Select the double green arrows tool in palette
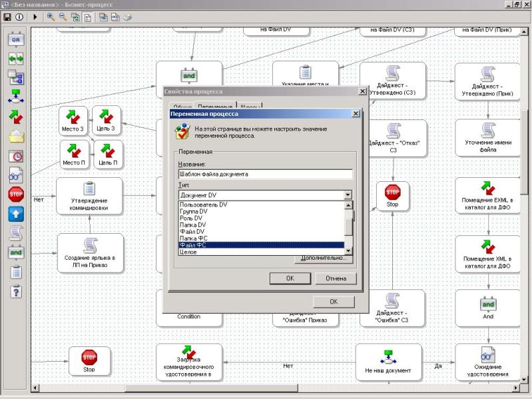The height and width of the screenshot is (399, 532). (16, 59)
